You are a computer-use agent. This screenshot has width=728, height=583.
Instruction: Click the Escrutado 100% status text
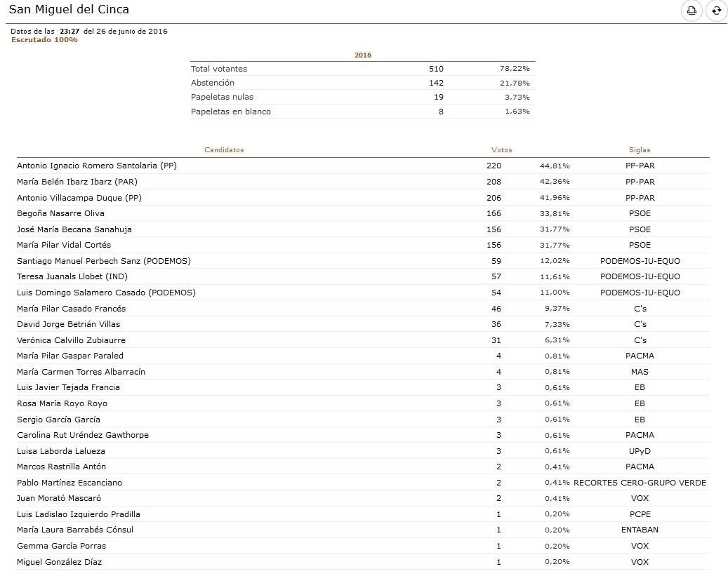(x=44, y=40)
